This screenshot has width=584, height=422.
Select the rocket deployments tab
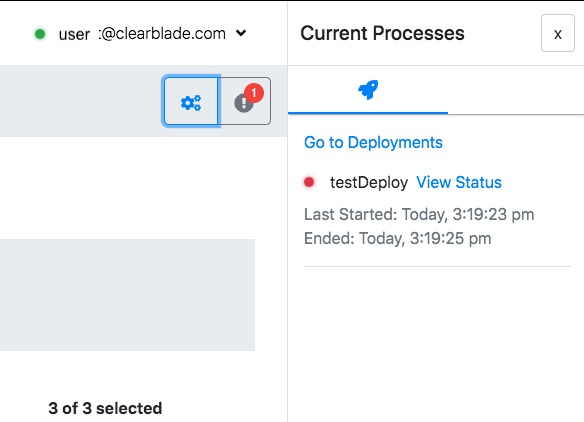click(x=368, y=90)
